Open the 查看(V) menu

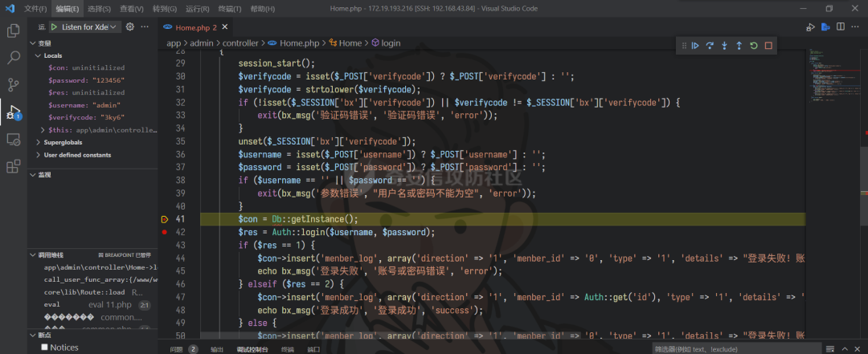132,9
